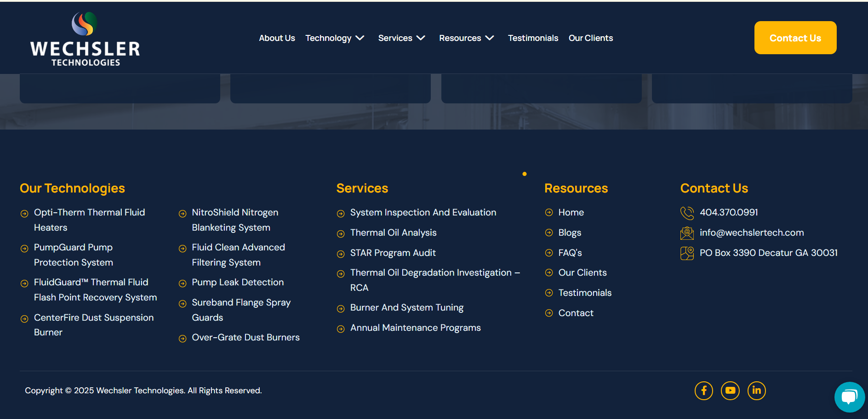Open Over-Grate Dust Burners link
868x419 pixels.
pyautogui.click(x=246, y=337)
